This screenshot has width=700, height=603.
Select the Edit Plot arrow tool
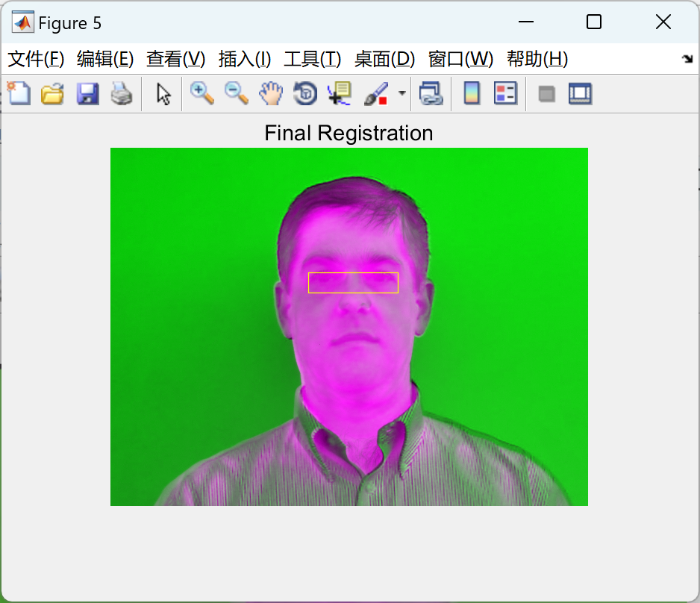click(x=164, y=94)
